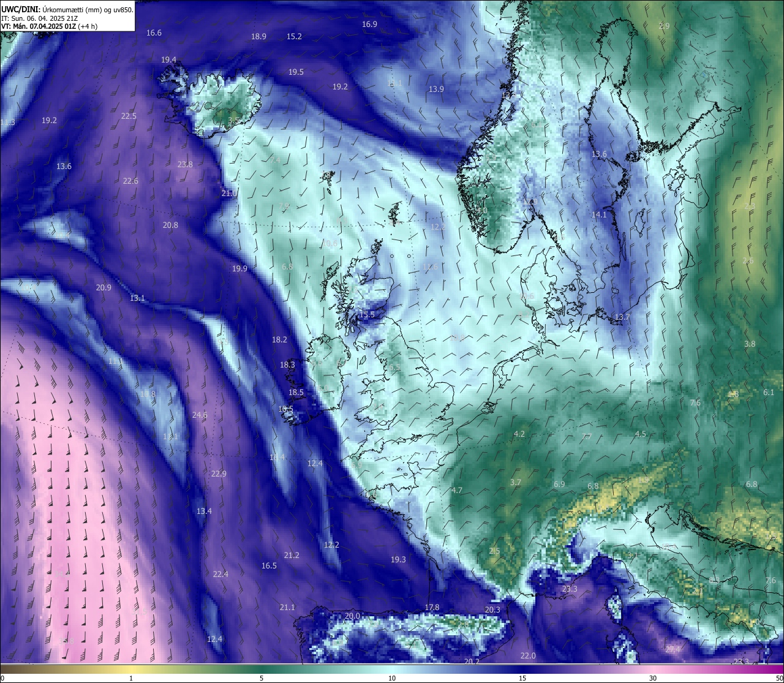Click the 18.3 value near Ireland
This screenshot has width=784, height=683.
tap(287, 365)
